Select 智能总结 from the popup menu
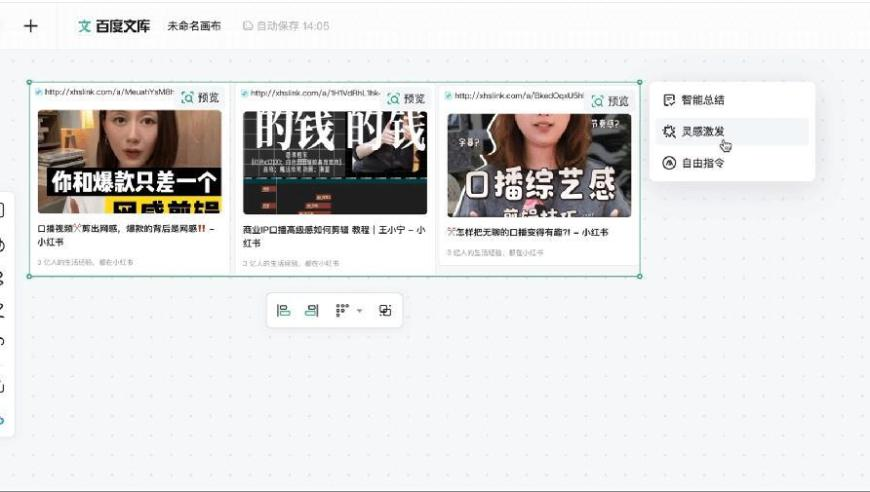 click(732, 100)
